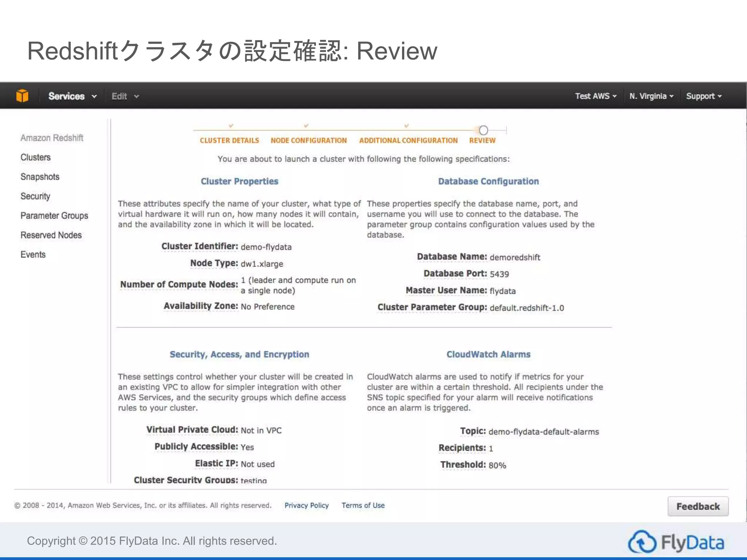Go to the Additional Configuration step

coord(408,140)
